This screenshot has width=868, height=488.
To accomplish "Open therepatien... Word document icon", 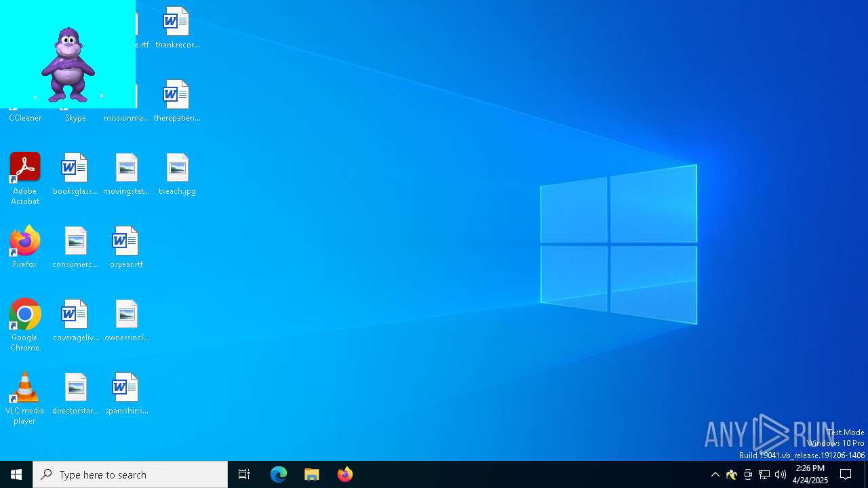I will pyautogui.click(x=177, y=102).
